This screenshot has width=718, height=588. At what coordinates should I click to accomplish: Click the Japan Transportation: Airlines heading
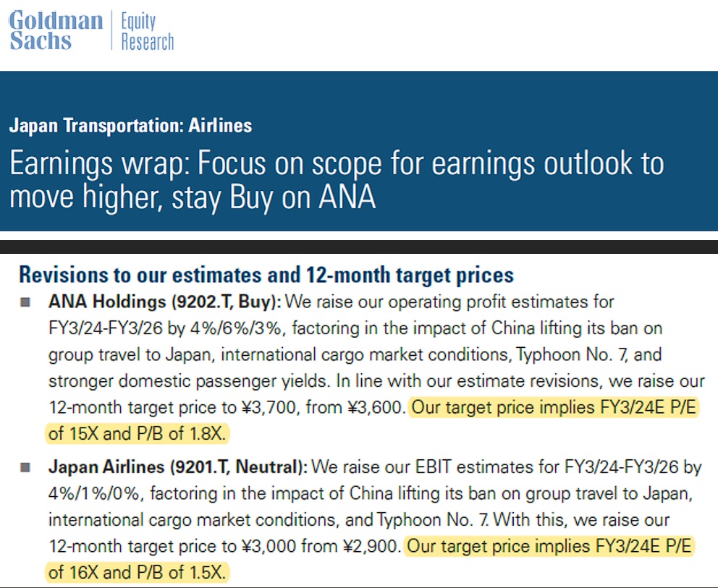130,125
